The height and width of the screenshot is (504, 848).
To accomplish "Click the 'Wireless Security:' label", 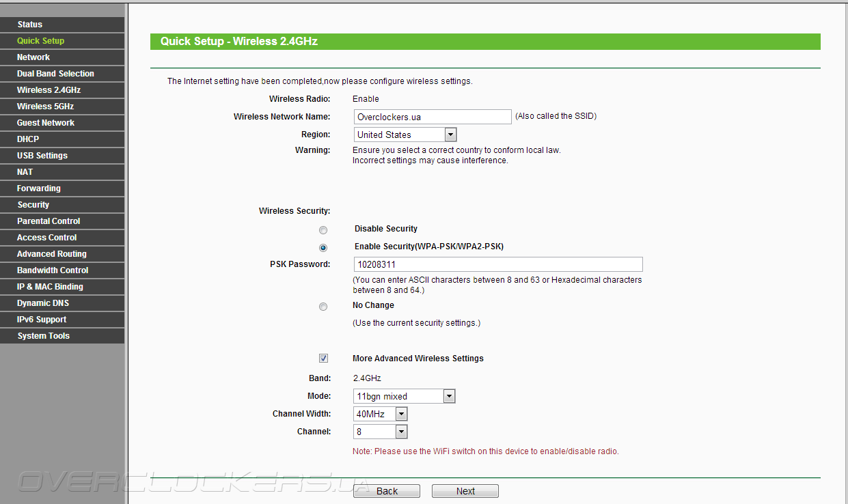I will (x=295, y=211).
